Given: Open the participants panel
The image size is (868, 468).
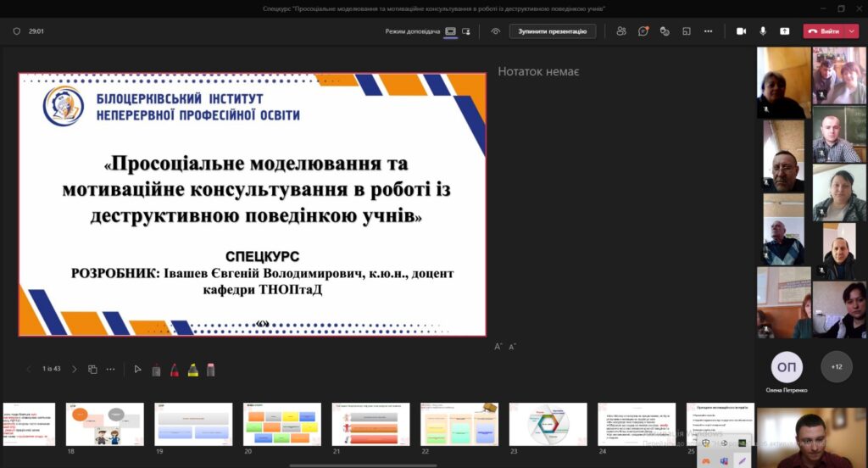Looking at the screenshot, I should (621, 31).
